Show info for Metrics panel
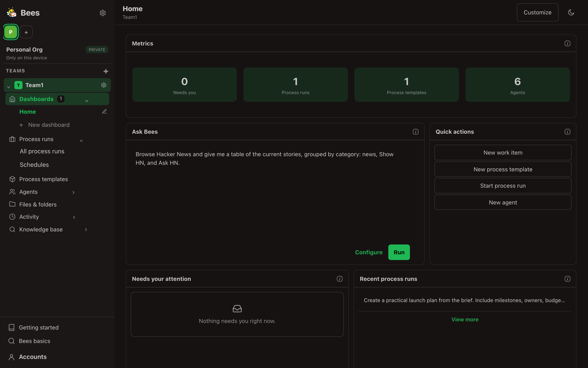Viewport: 588px width, 368px height. coord(567,43)
